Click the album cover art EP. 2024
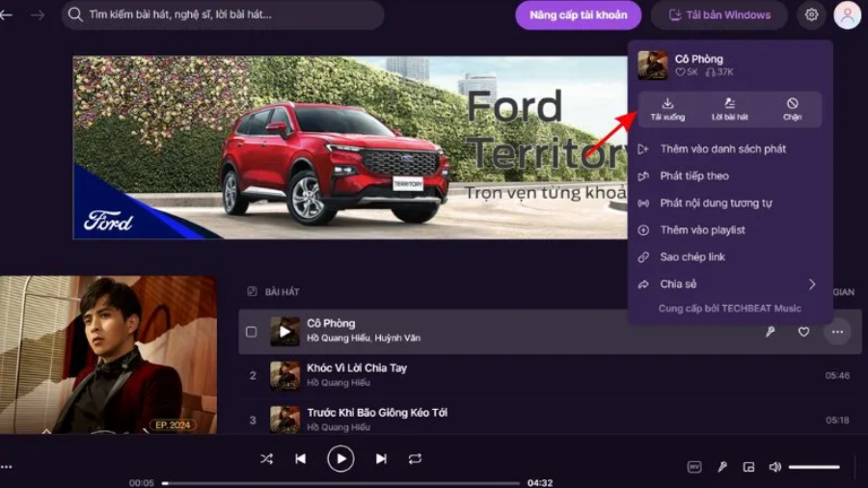Image resolution: width=868 pixels, height=488 pixels. coord(108,355)
